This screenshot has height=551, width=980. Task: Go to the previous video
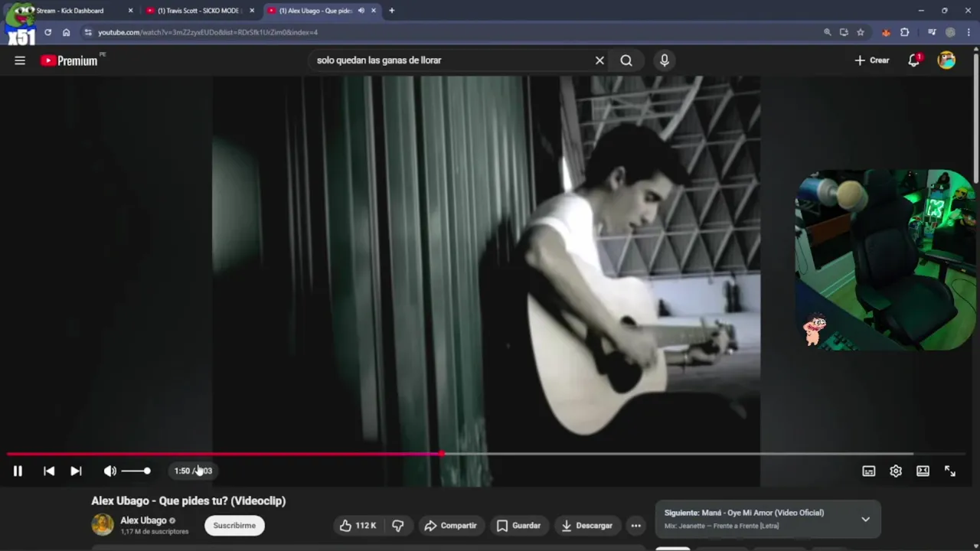pyautogui.click(x=49, y=471)
